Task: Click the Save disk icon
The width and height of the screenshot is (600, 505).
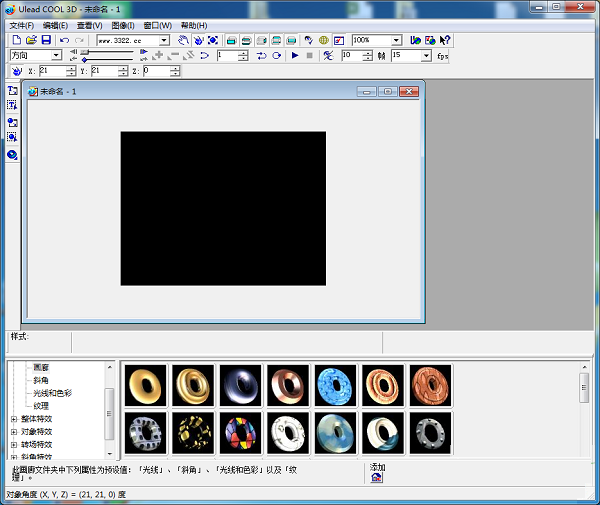Action: pos(46,40)
